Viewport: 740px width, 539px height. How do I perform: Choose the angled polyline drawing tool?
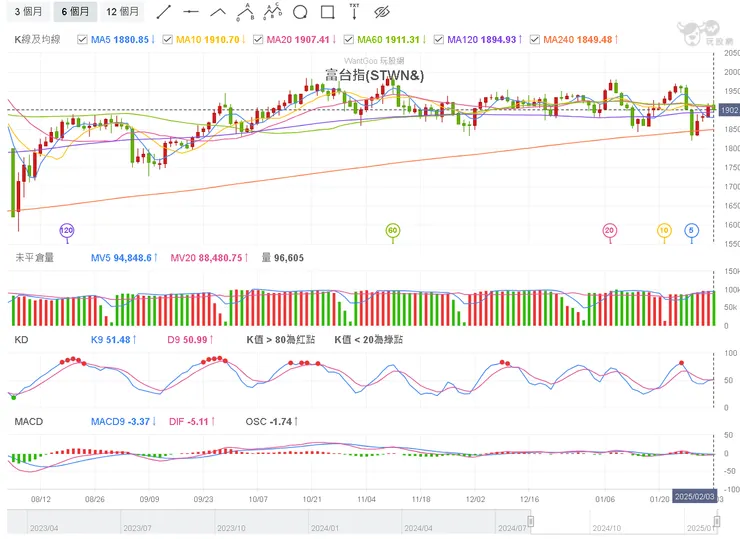click(x=218, y=12)
